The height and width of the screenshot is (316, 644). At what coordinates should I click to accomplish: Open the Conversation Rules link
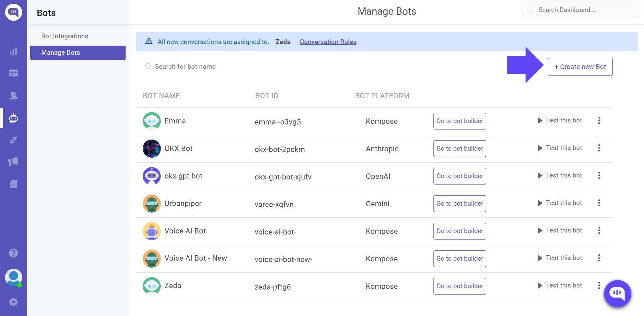pos(328,42)
